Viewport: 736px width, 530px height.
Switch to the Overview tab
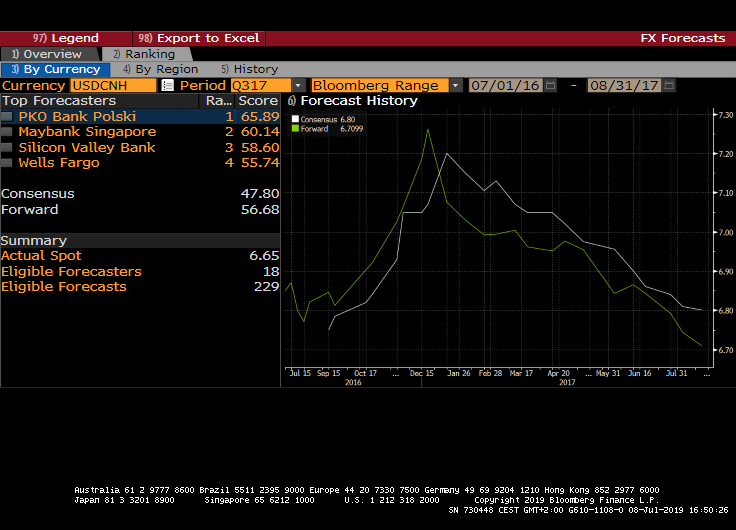point(47,54)
